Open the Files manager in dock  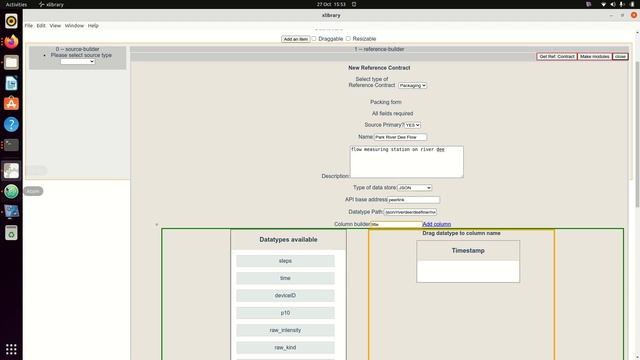coord(11,62)
